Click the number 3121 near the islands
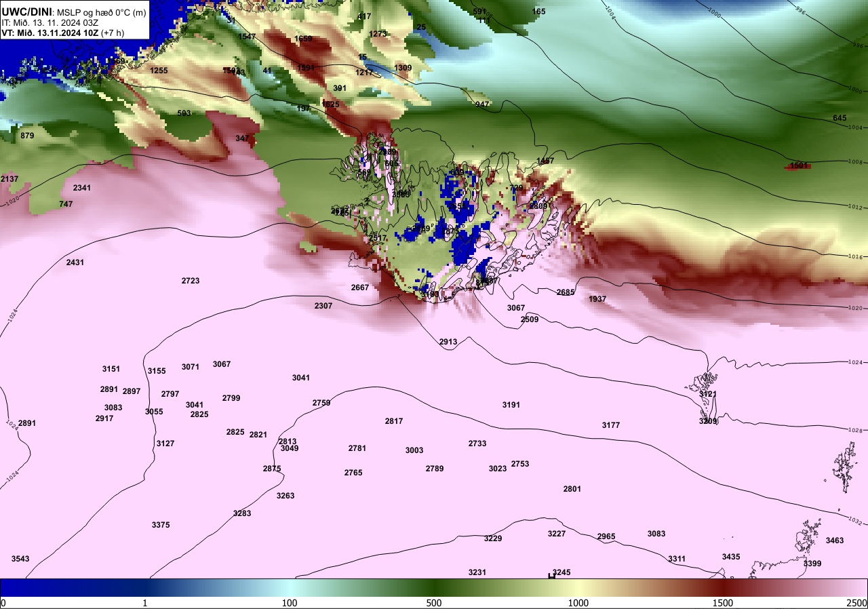Screen dimensions: 868x609 [x=708, y=394]
